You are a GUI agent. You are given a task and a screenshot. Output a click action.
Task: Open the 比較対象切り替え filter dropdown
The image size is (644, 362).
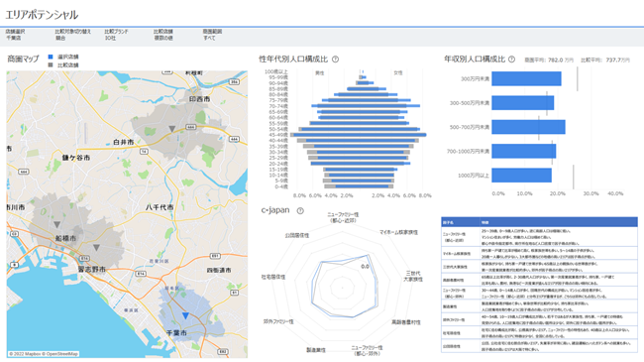[x=72, y=35]
